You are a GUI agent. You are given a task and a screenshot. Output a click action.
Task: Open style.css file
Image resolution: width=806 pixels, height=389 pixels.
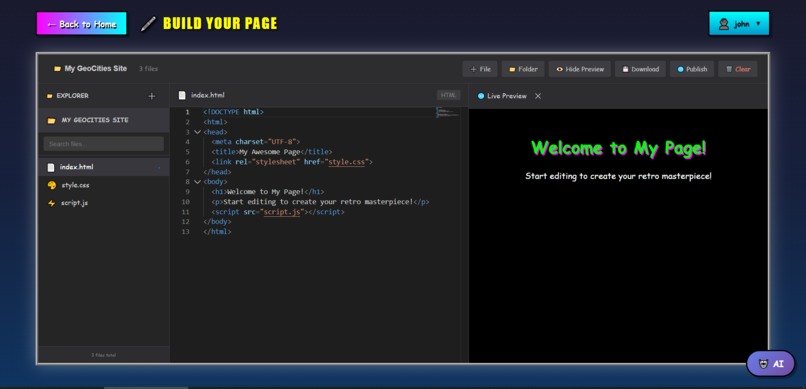[x=104, y=185]
